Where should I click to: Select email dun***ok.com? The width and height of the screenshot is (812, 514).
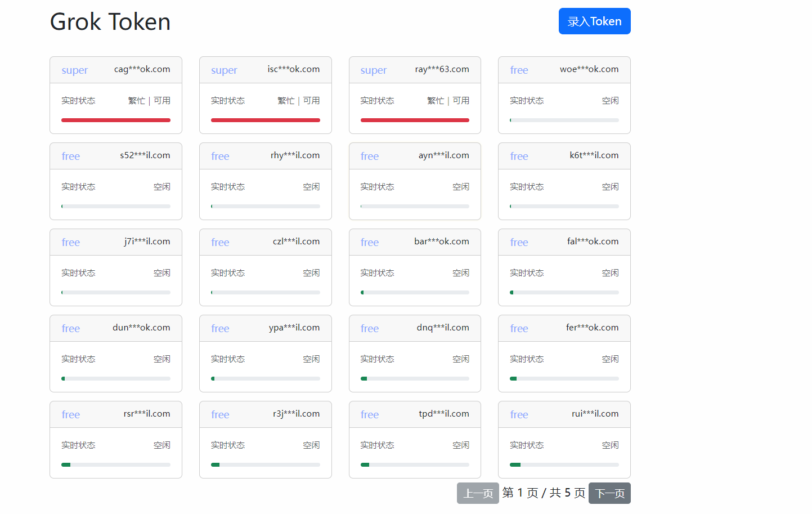pyautogui.click(x=141, y=328)
